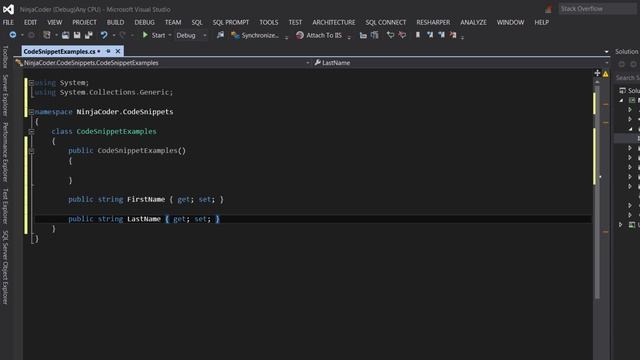Click the Comment selection icon
Image resolution: width=640 pixels, height=360 pixels.
click(390, 35)
